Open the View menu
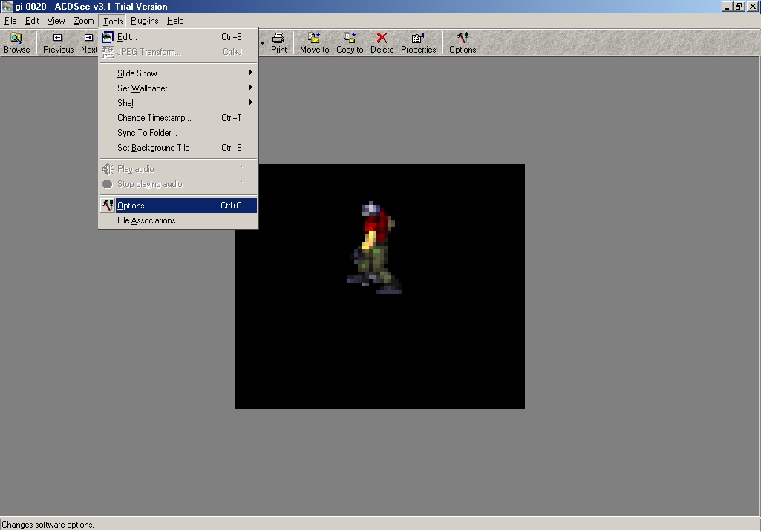The height and width of the screenshot is (532, 761). coord(56,21)
